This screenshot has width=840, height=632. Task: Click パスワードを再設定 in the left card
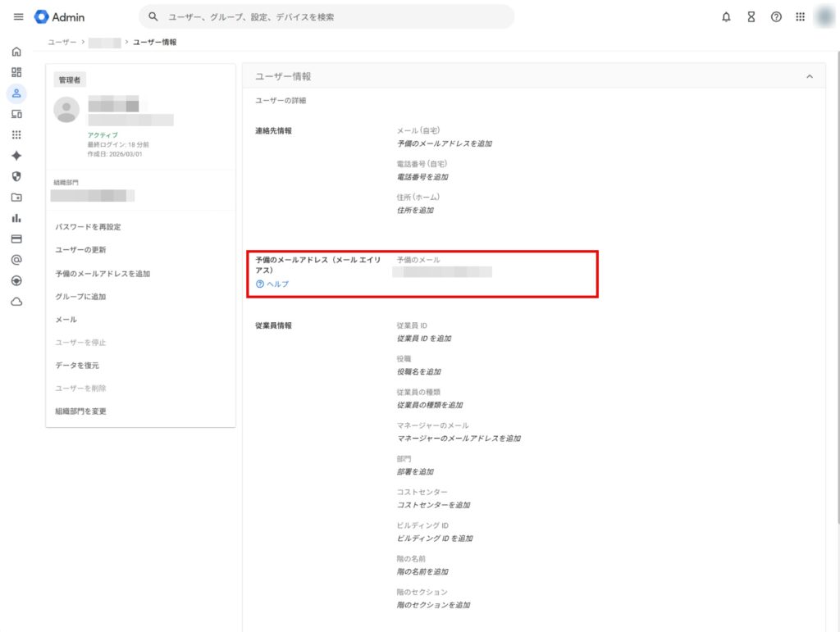point(89,226)
